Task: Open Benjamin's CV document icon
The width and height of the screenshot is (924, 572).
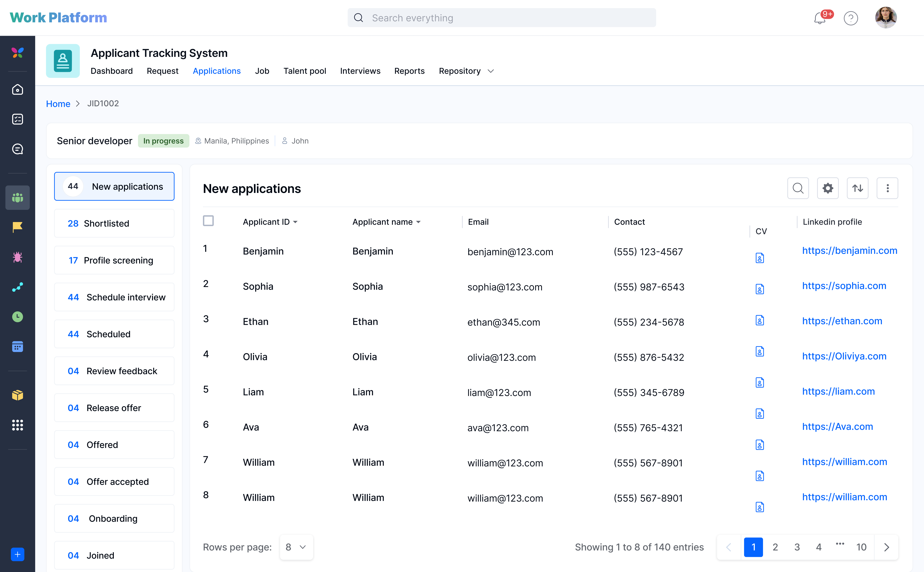Action: [x=760, y=258]
